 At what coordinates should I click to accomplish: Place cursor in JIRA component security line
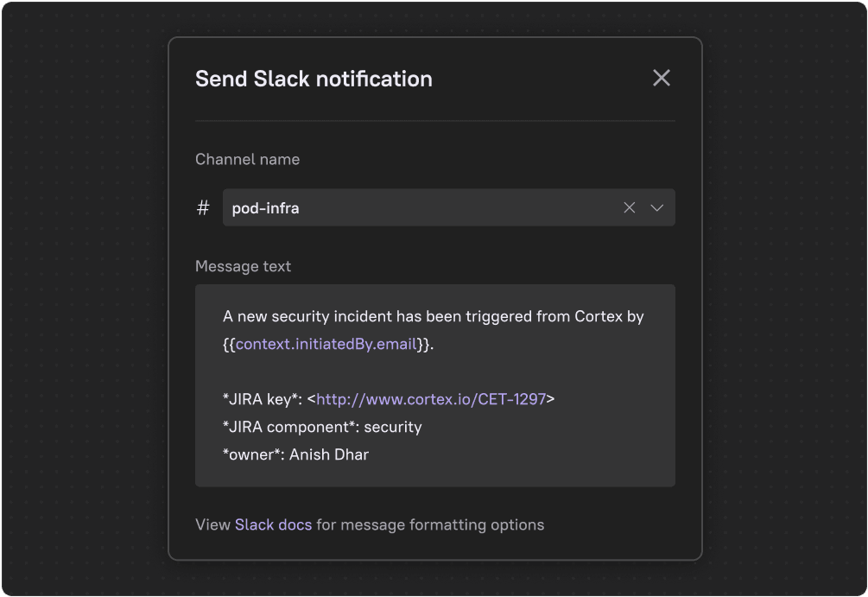click(322, 427)
